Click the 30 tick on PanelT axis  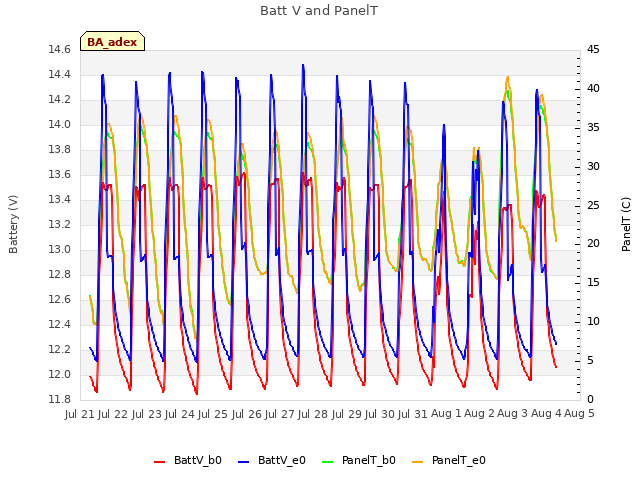coord(593,167)
